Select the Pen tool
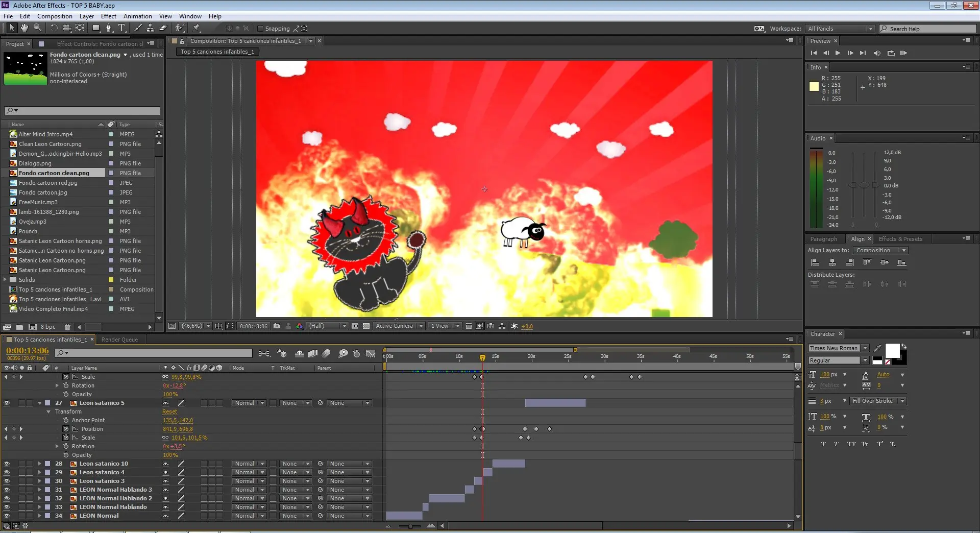980x533 pixels. click(x=108, y=28)
